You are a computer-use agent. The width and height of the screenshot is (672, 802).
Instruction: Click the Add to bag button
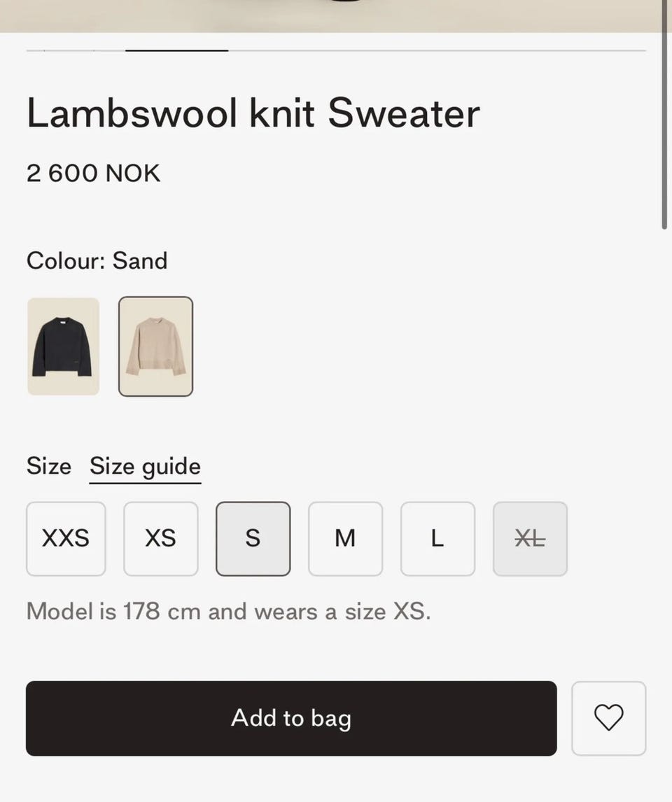[291, 718]
